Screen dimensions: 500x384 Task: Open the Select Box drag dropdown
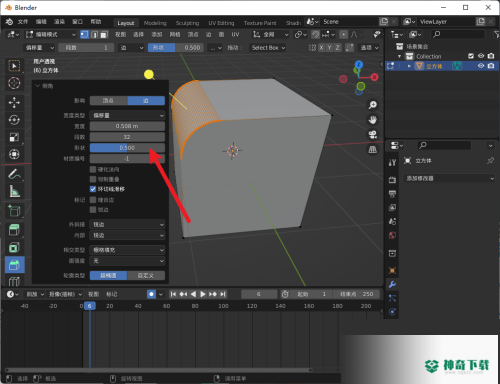pos(268,48)
